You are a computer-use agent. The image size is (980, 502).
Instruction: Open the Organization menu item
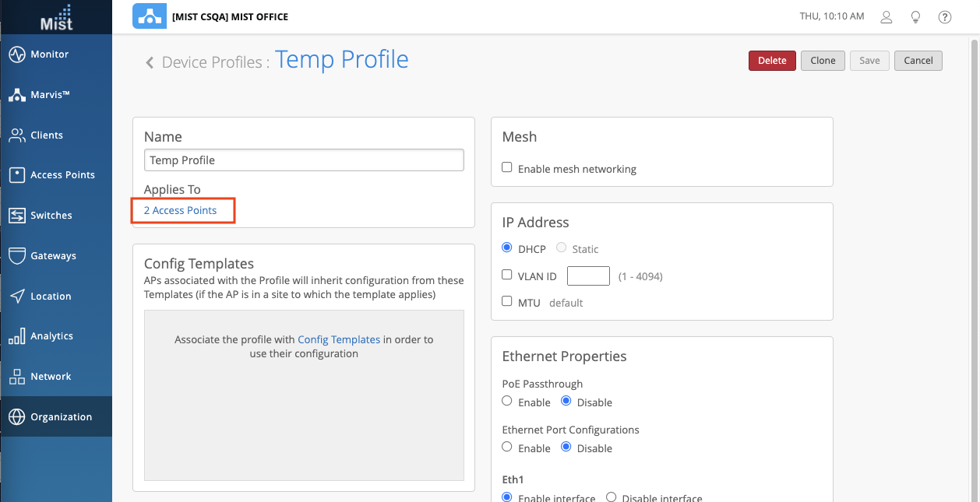[61, 417]
